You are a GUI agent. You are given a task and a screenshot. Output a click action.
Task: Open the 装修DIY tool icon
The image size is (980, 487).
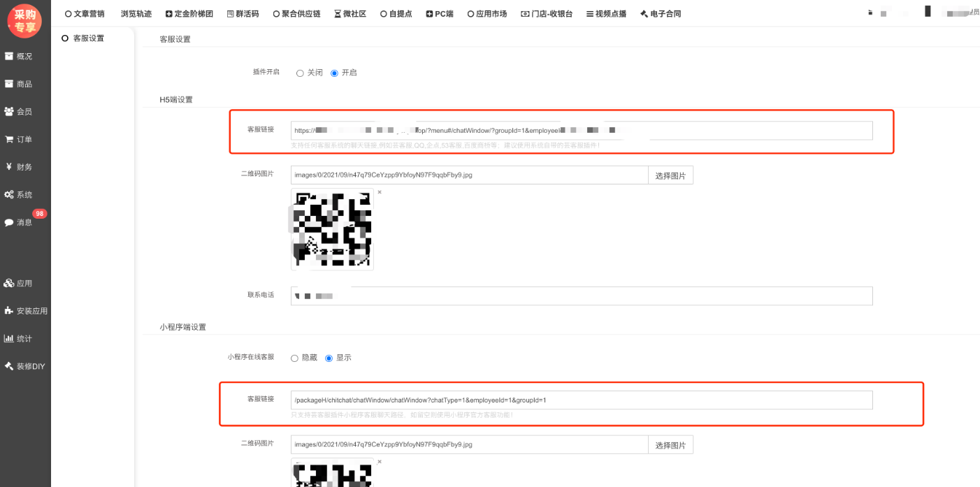[10, 366]
